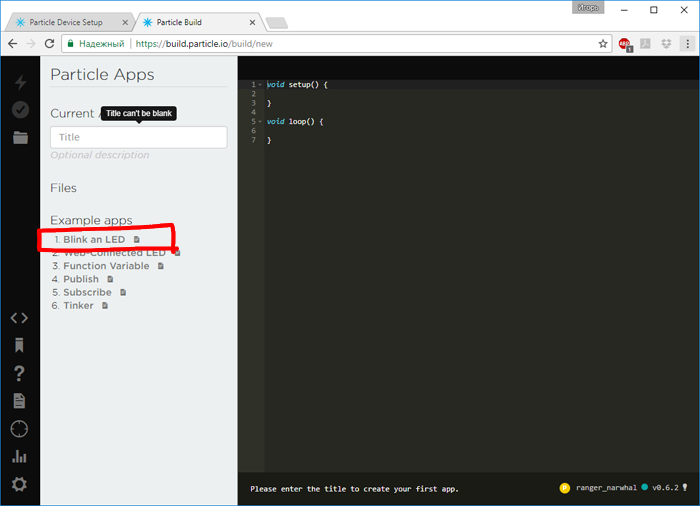Click the file icon beside Publish
Viewport: 700px width, 506px height.
pyautogui.click(x=110, y=279)
